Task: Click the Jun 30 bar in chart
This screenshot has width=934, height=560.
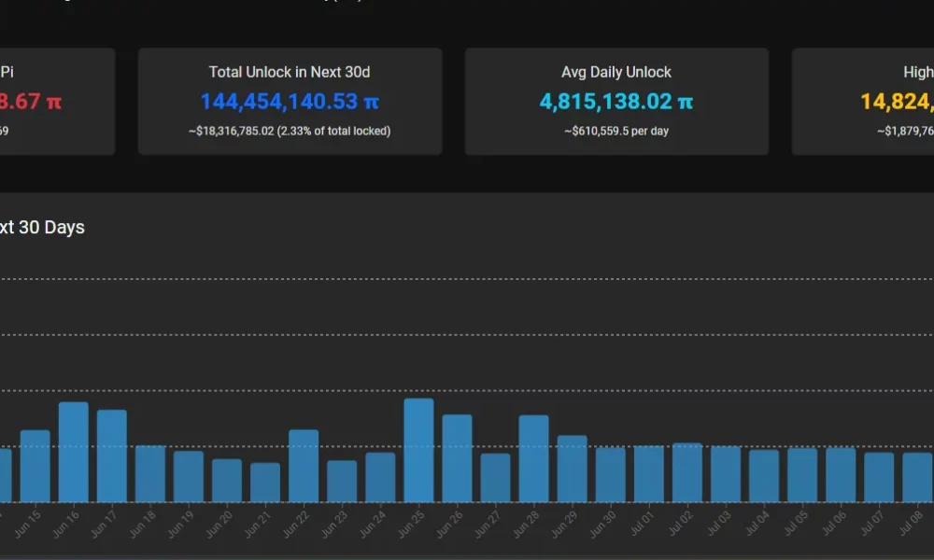Action: pos(611,475)
